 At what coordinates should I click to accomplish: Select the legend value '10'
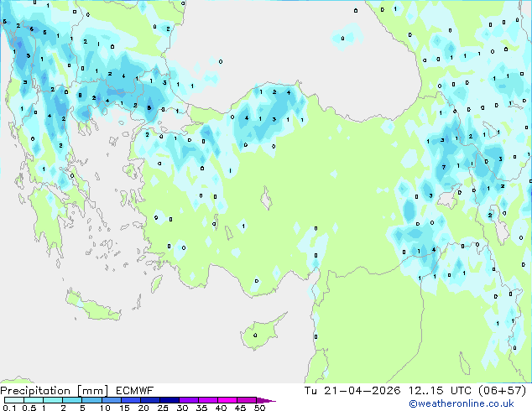click(105, 408)
